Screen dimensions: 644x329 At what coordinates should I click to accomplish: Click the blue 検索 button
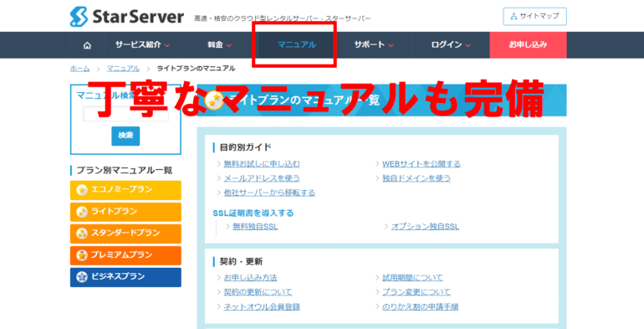click(x=125, y=136)
